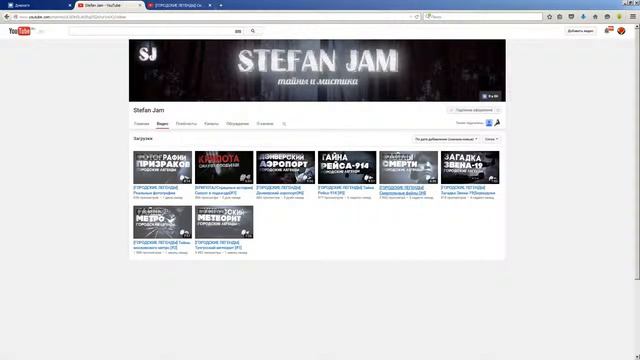Click the Тайна рейса 914 title link
This screenshot has height=360, width=640.
pos(346,190)
